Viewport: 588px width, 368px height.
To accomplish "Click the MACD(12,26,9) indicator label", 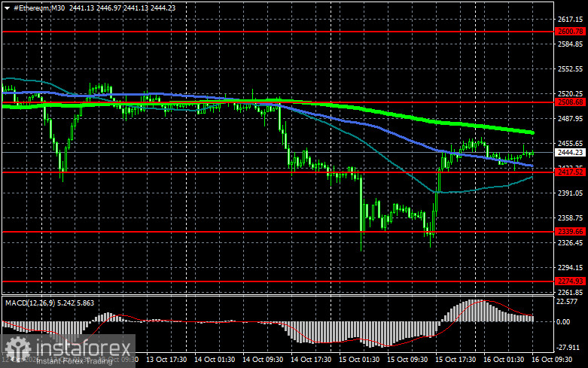I will click(28, 303).
